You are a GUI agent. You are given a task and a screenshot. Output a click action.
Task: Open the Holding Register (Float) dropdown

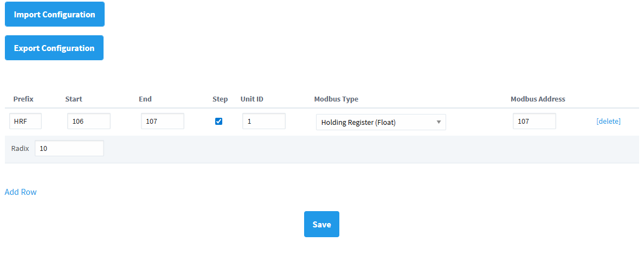(381, 122)
